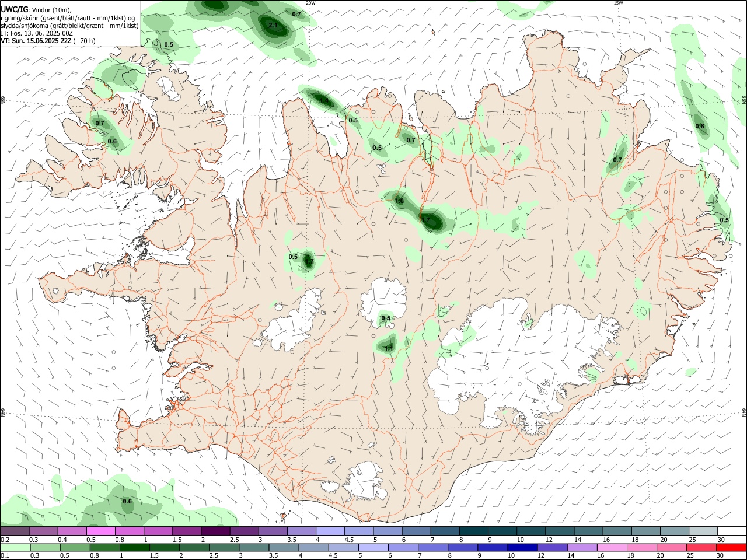Pick the dark teal 8 mm snow swatch
The width and height of the screenshot is (747, 560).
[x=473, y=531]
